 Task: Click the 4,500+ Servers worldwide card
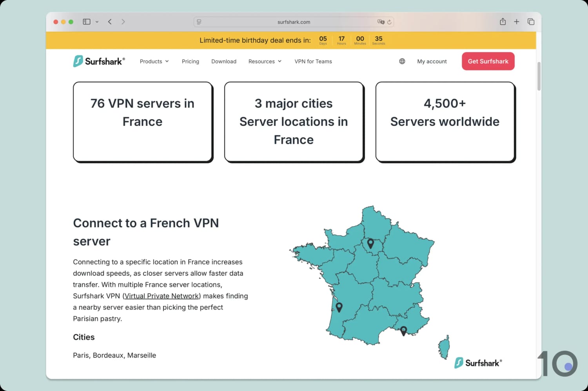point(445,122)
